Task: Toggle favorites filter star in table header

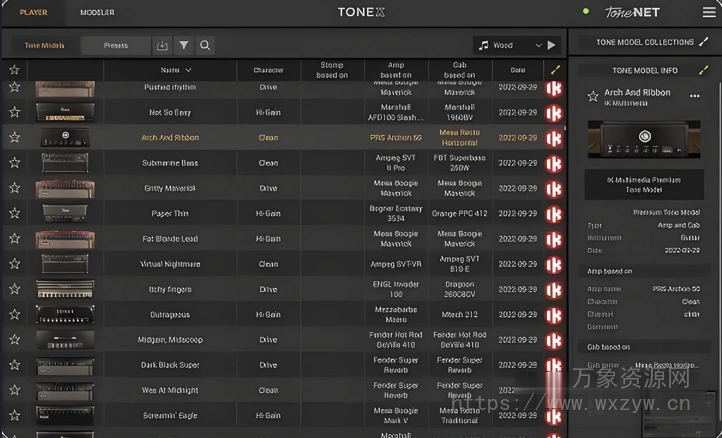Action: [x=14, y=70]
